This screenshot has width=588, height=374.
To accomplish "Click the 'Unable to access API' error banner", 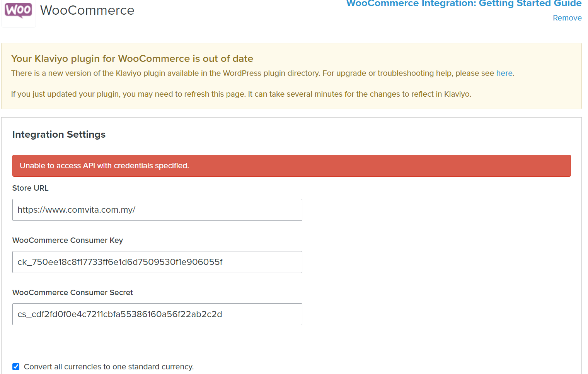I will pyautogui.click(x=291, y=166).
